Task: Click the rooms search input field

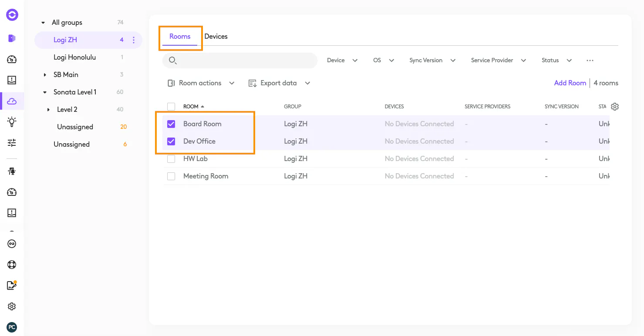Action: (244, 60)
